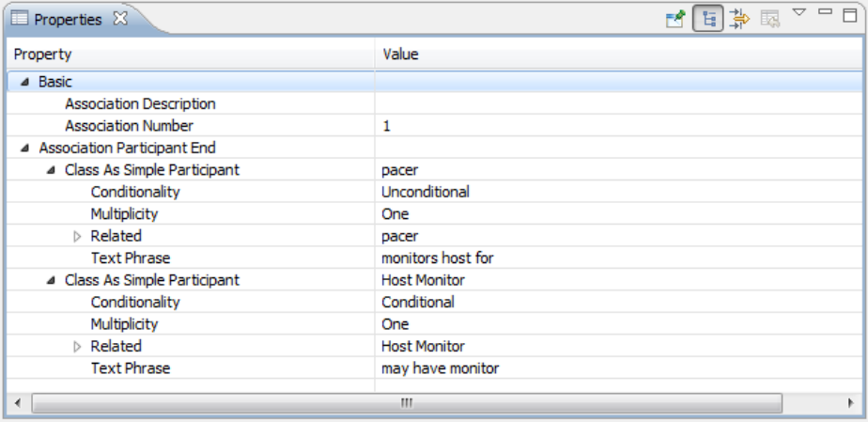Image resolution: width=868 pixels, height=422 pixels.
Task: Click the Property column header
Action: [188, 55]
